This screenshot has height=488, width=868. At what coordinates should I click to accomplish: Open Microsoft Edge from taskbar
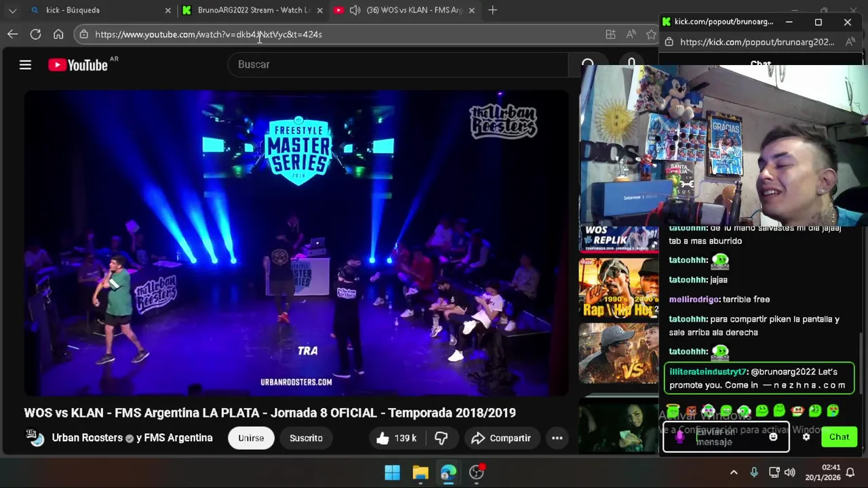point(448,472)
